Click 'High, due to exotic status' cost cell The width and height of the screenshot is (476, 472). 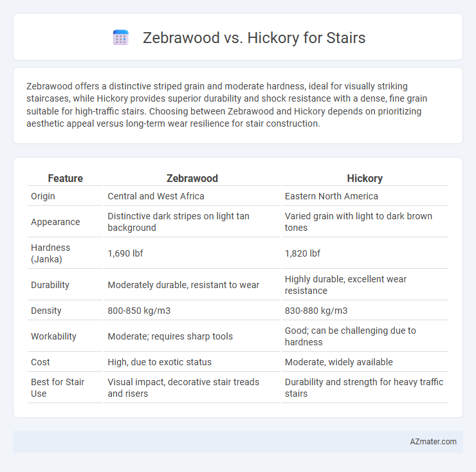[160, 362]
